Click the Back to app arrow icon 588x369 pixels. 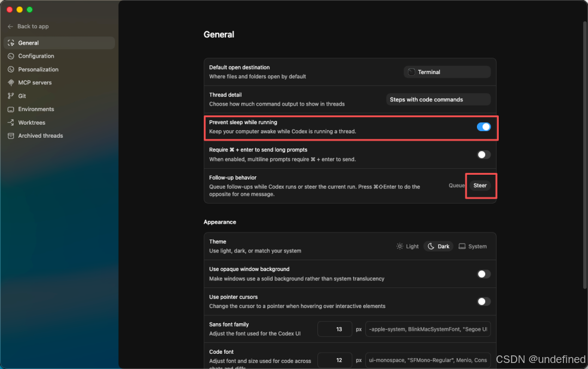(x=10, y=26)
